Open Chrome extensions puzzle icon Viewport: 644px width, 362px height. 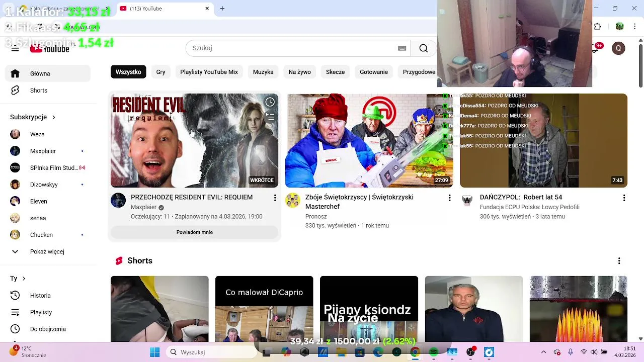(598, 27)
